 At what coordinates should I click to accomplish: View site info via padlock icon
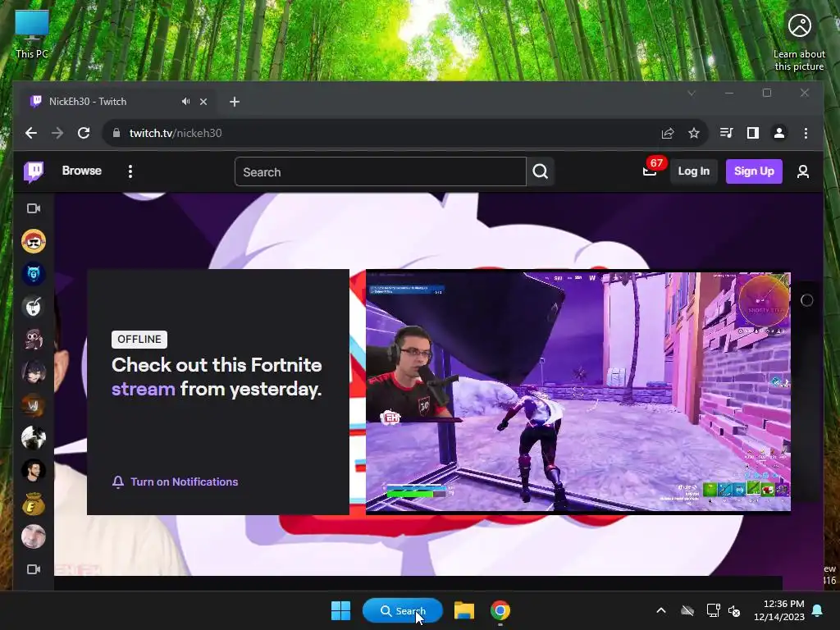click(116, 133)
